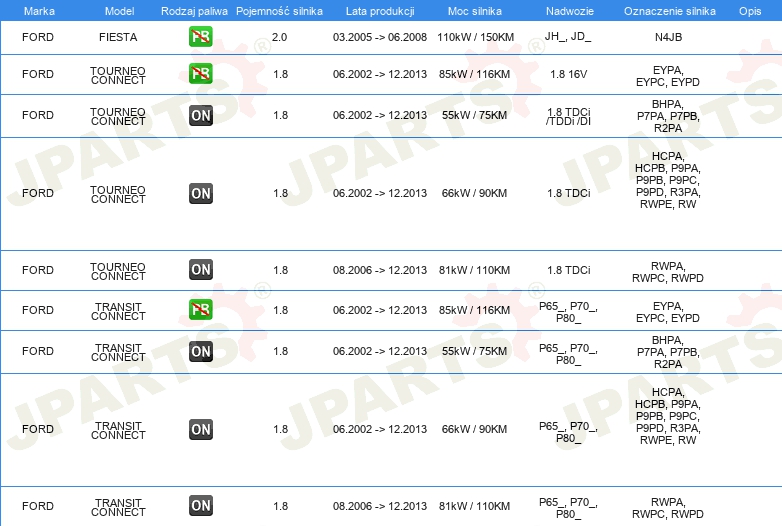Select Tourneo Connect 08.2006 -> 12.2013 date cell
The width and height of the screenshot is (782, 526).
point(380,270)
